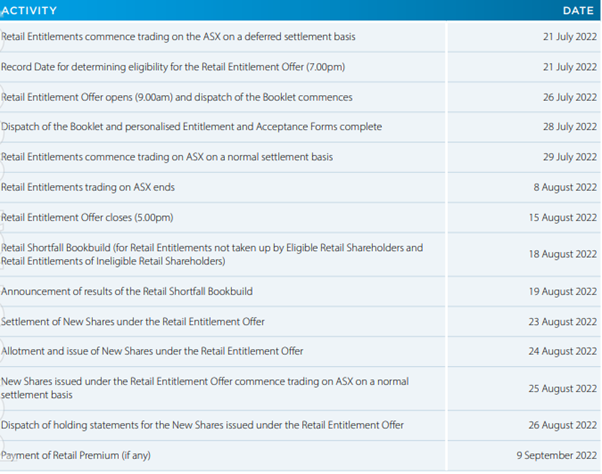Image resolution: width=602 pixels, height=474 pixels.
Task: Click the DATE column header
Action: point(577,11)
